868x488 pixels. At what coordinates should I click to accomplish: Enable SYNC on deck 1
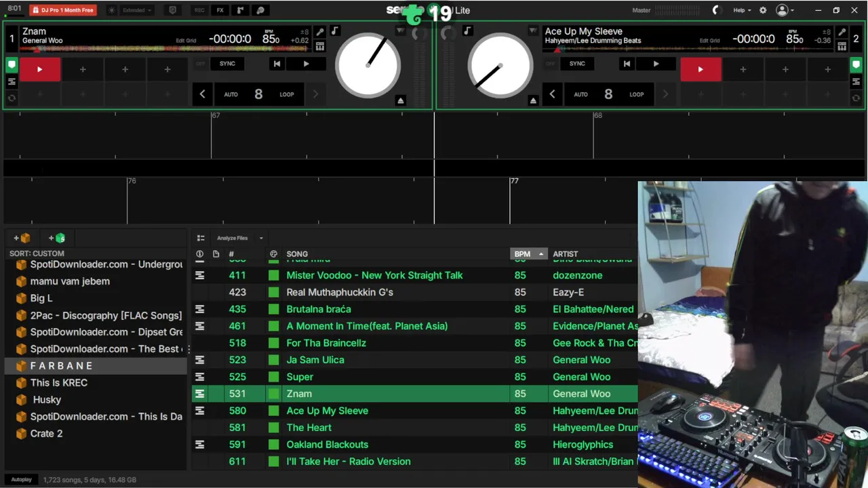(x=227, y=64)
